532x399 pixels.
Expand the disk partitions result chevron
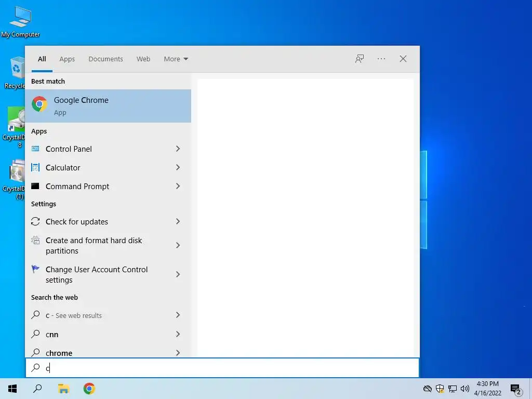point(178,245)
